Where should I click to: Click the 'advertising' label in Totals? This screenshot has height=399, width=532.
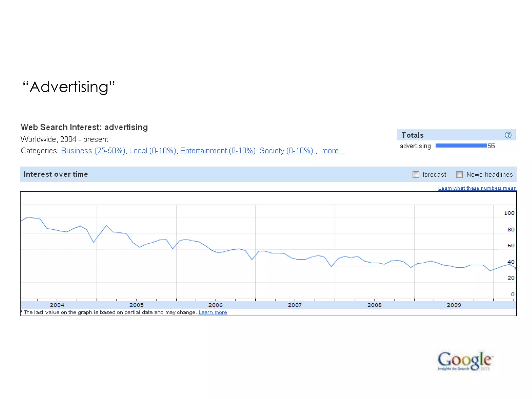[415, 146]
